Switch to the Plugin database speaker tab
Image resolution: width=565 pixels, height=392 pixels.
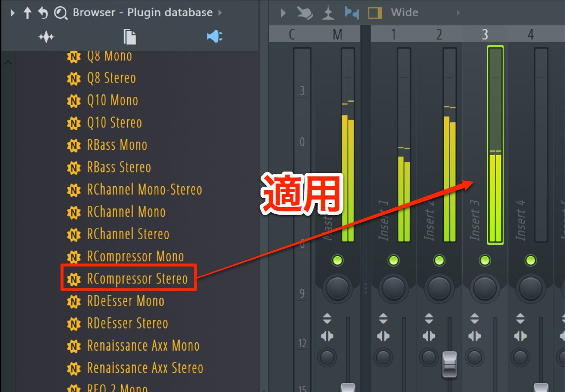pos(215,37)
